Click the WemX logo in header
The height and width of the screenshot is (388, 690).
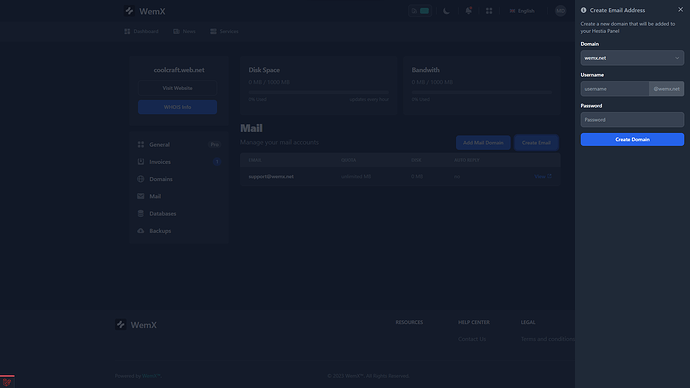point(145,11)
